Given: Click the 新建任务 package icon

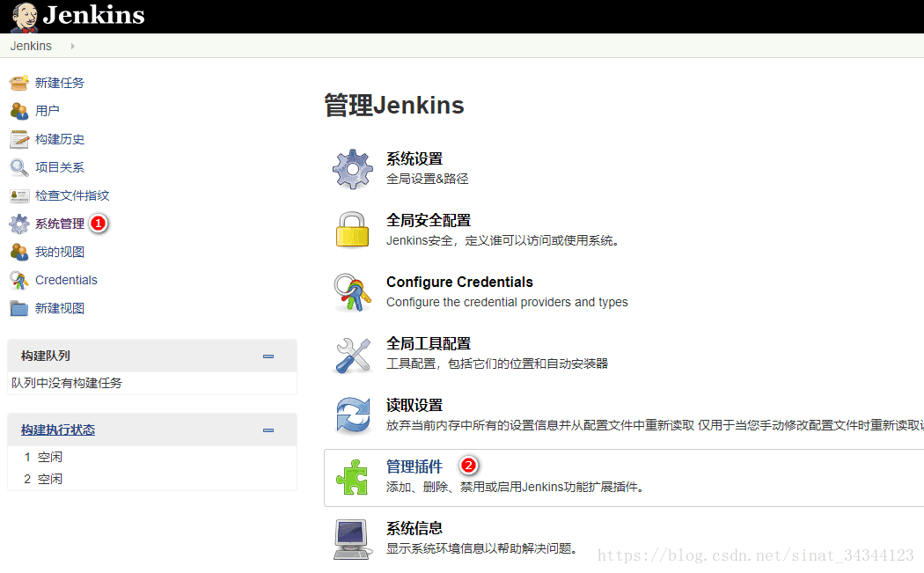Looking at the screenshot, I should [18, 83].
